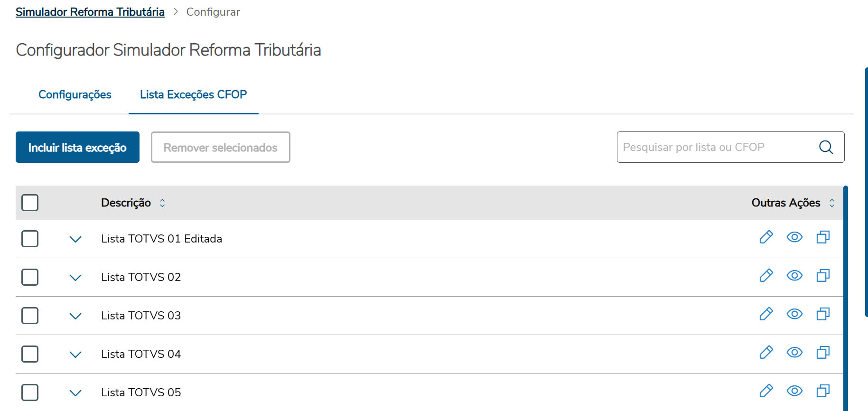868x411 pixels.
Task: Select the Lista Exceções CFOP tab
Action: click(193, 94)
